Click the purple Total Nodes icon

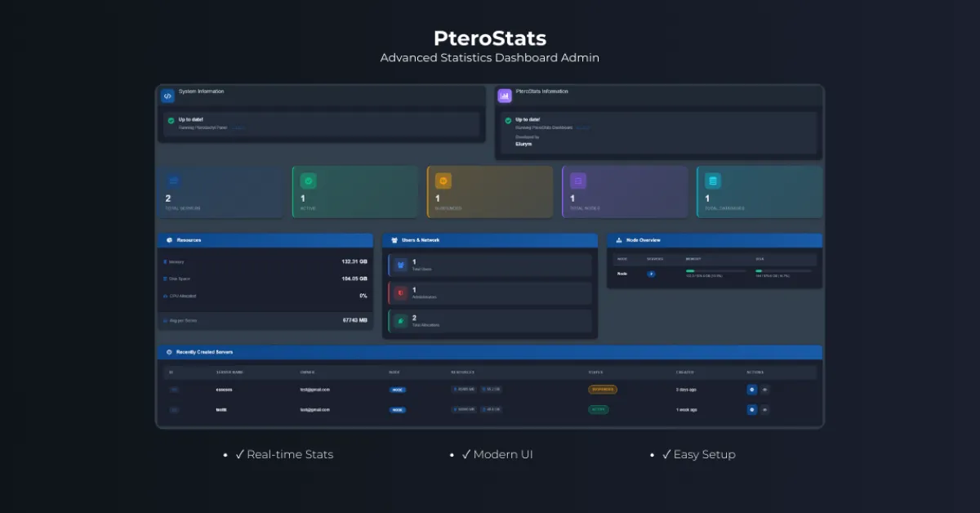point(578,181)
